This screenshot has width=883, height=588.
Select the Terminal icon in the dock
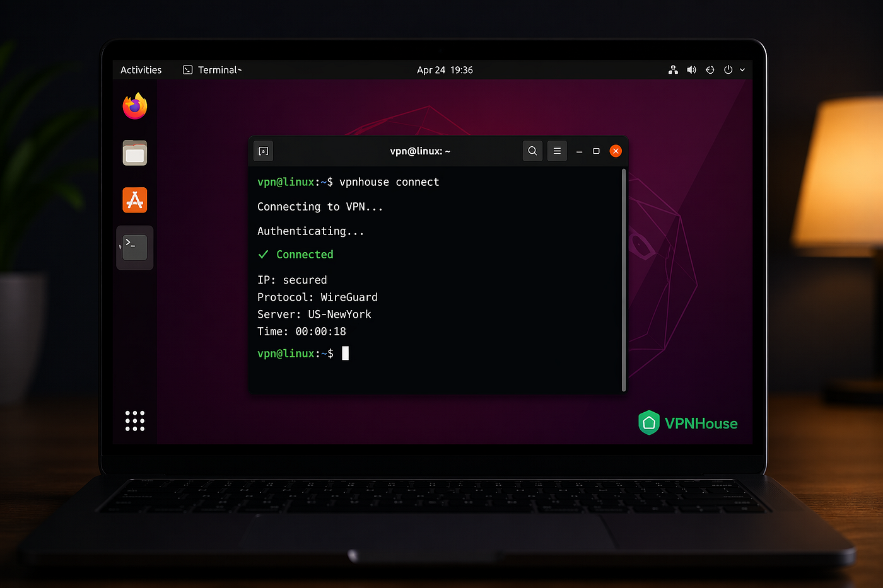coord(134,248)
